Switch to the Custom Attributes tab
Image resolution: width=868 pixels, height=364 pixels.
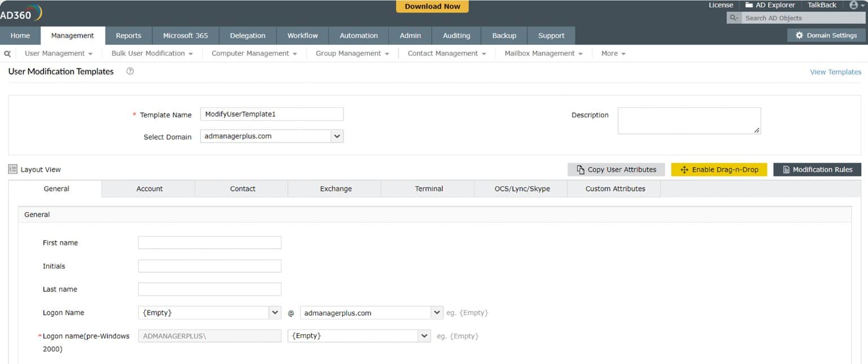click(x=615, y=188)
